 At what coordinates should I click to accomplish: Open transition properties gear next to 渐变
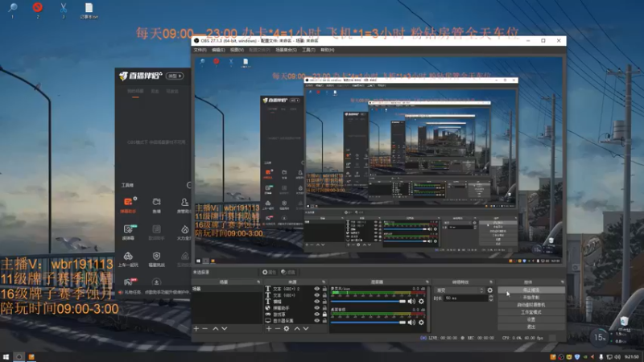(490, 290)
